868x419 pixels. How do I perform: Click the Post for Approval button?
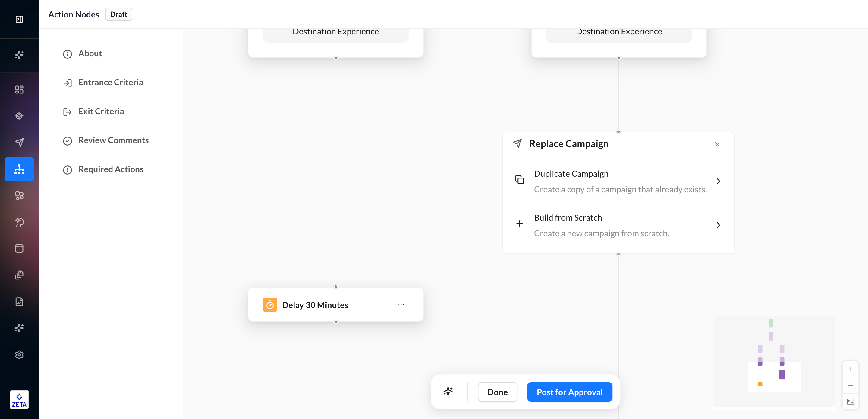click(569, 392)
